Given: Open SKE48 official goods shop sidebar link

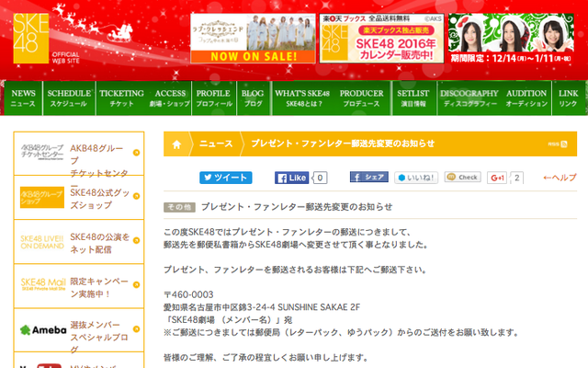Looking at the screenshot, I should pos(79,198).
